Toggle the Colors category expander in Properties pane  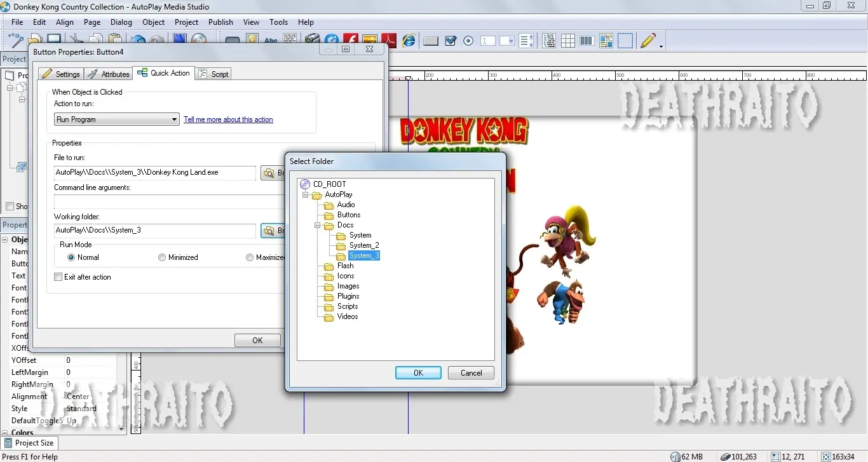tap(6, 433)
